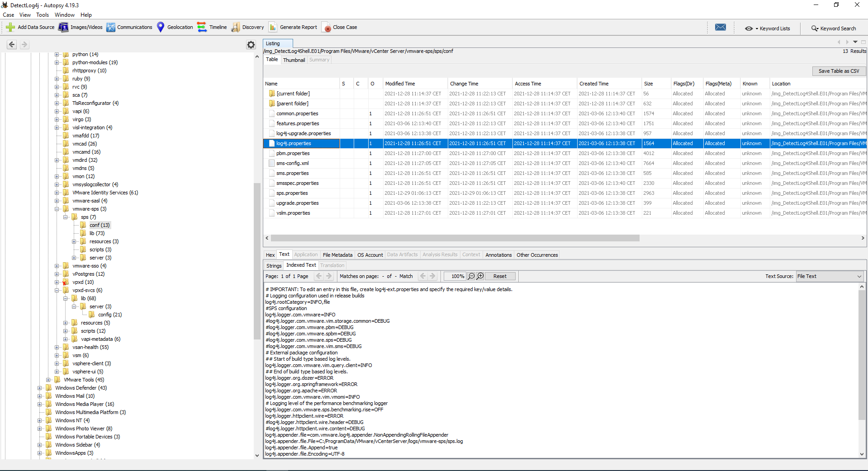Zoom in on the text viewer
The height and width of the screenshot is (471, 868).
pos(480,276)
